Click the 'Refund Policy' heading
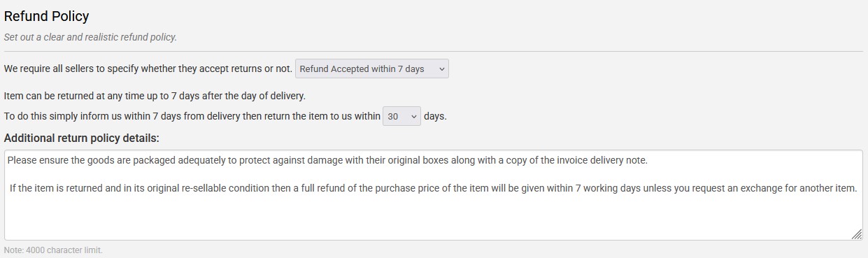The width and height of the screenshot is (868, 258). pyautogui.click(x=46, y=16)
